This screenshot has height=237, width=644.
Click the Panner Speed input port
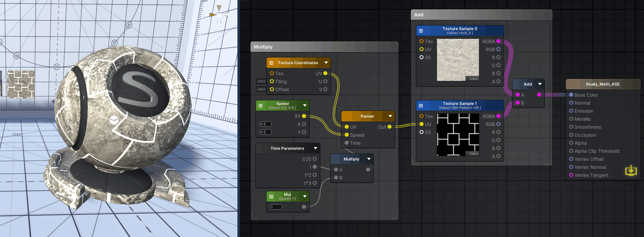(347, 135)
